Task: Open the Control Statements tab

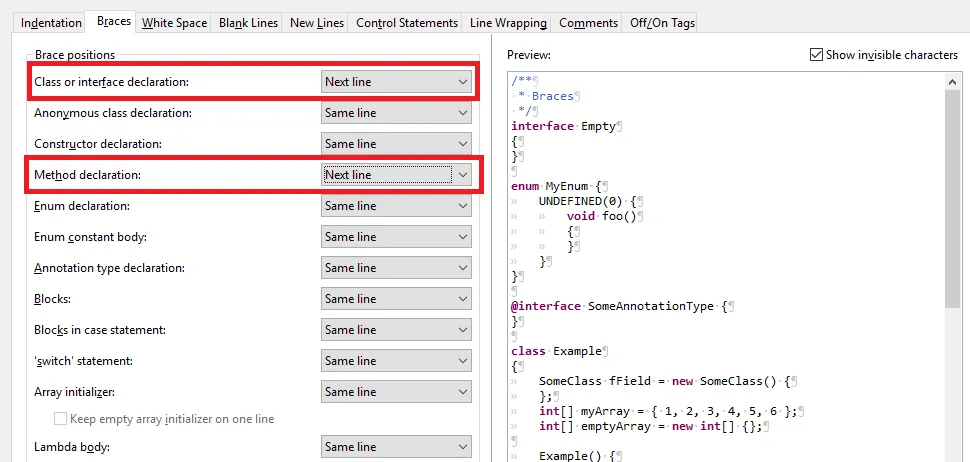Action: pos(406,23)
